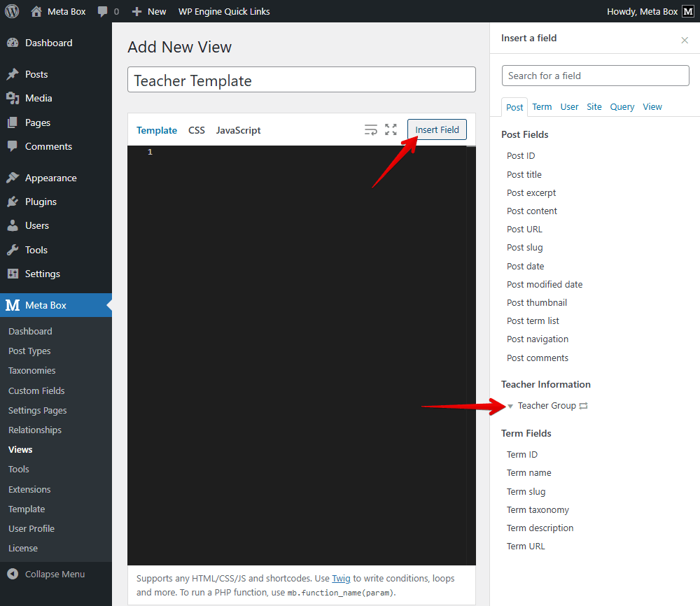Switch to the Term tab in field panel
700x606 pixels.
542,106
